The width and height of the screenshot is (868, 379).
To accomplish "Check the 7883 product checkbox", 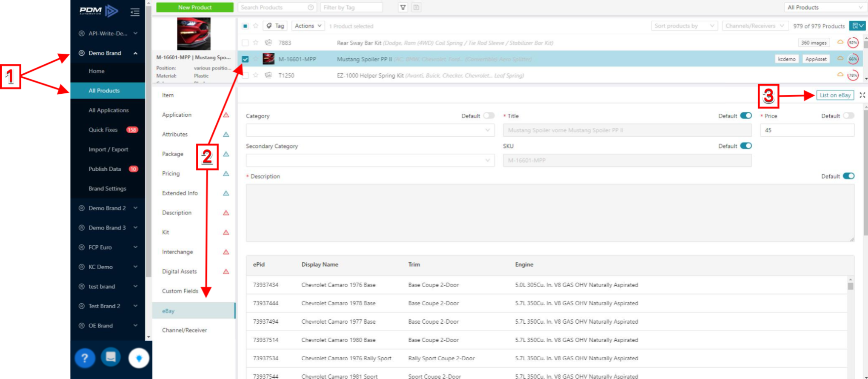I will coord(245,43).
